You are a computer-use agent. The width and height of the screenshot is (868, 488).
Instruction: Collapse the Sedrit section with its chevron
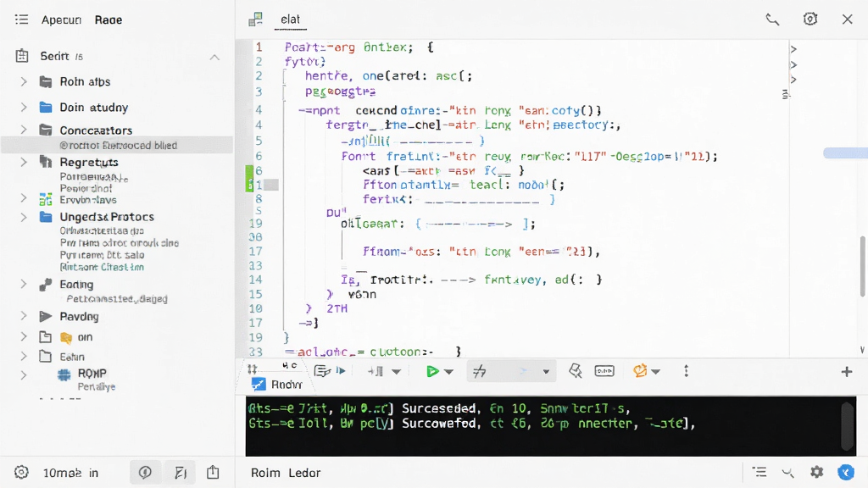[x=214, y=57]
